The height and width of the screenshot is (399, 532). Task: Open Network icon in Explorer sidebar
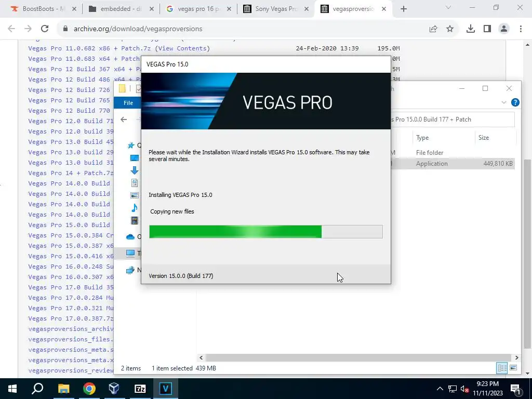(x=130, y=270)
